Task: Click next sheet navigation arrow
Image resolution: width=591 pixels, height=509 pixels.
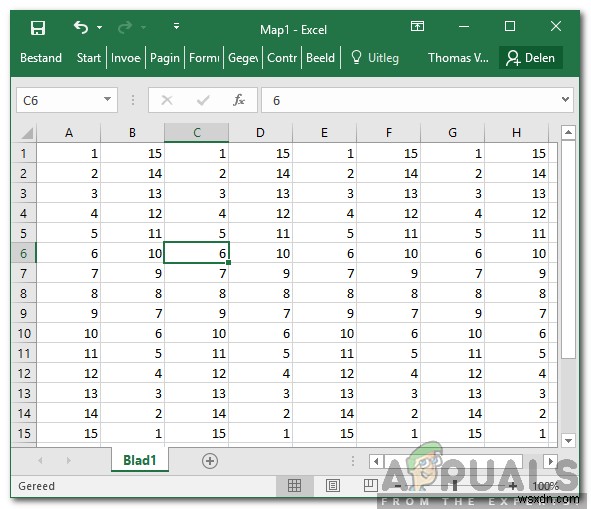Action: click(68, 460)
